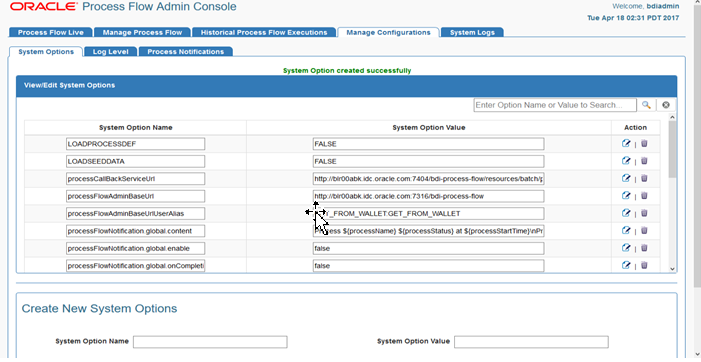Delete the processFlowNotification.global.enable option
Screen dimensions: 701x362
pyautogui.click(x=644, y=248)
